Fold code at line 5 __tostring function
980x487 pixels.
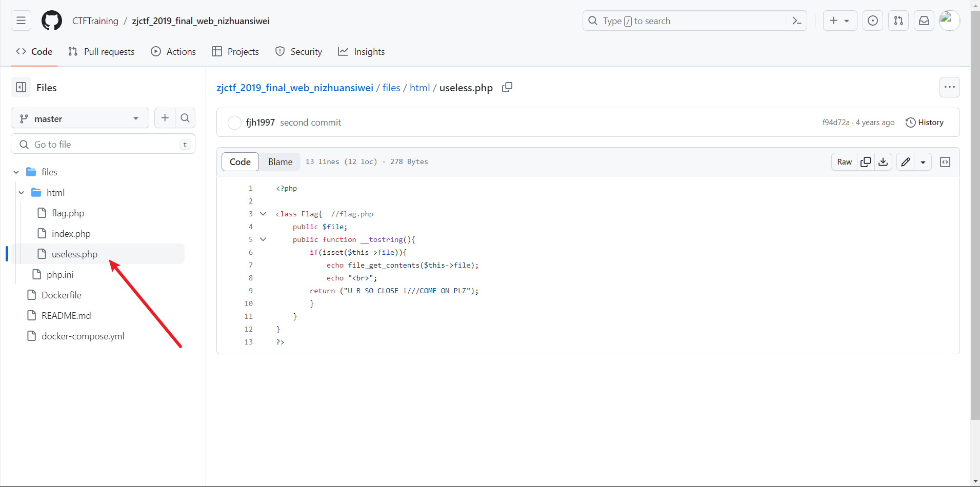click(x=263, y=239)
